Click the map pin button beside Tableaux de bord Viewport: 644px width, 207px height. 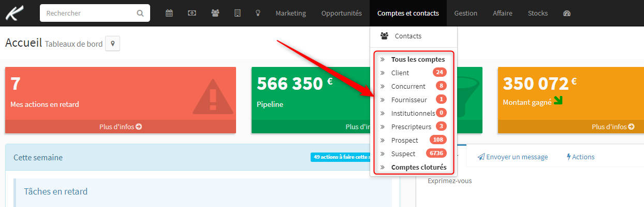pos(112,44)
